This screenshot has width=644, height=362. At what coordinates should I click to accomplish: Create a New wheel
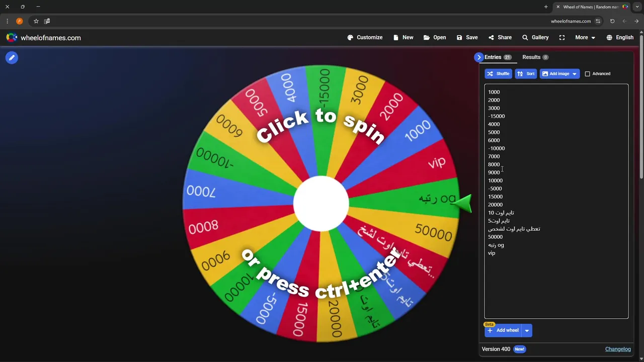click(403, 38)
